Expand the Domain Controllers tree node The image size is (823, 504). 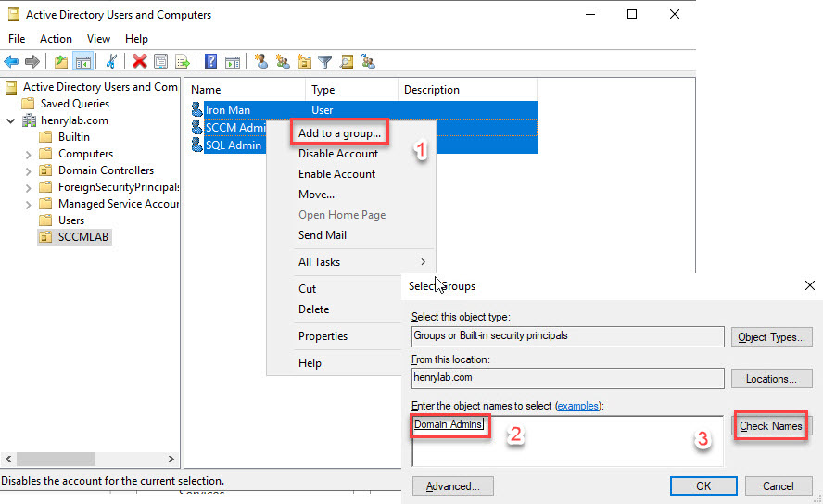[29, 170]
